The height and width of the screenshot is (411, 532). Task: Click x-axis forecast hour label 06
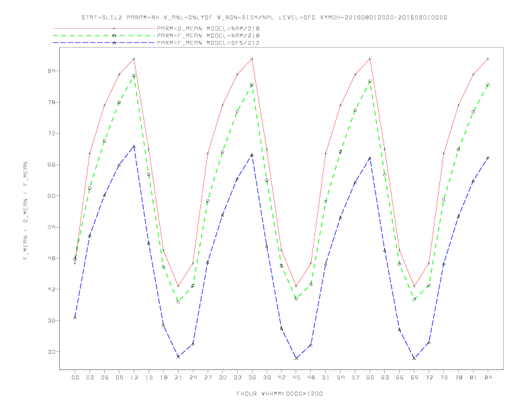(105, 377)
